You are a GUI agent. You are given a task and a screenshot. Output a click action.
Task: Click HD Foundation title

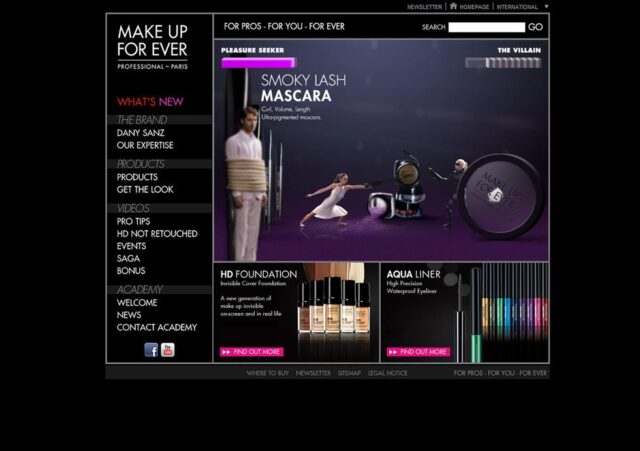pos(259,274)
